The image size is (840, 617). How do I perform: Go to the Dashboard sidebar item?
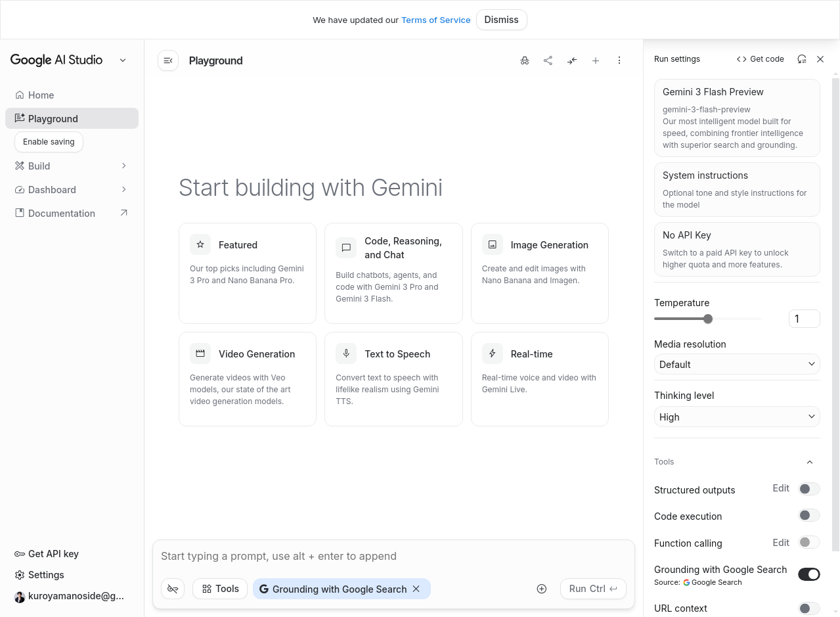coord(51,189)
